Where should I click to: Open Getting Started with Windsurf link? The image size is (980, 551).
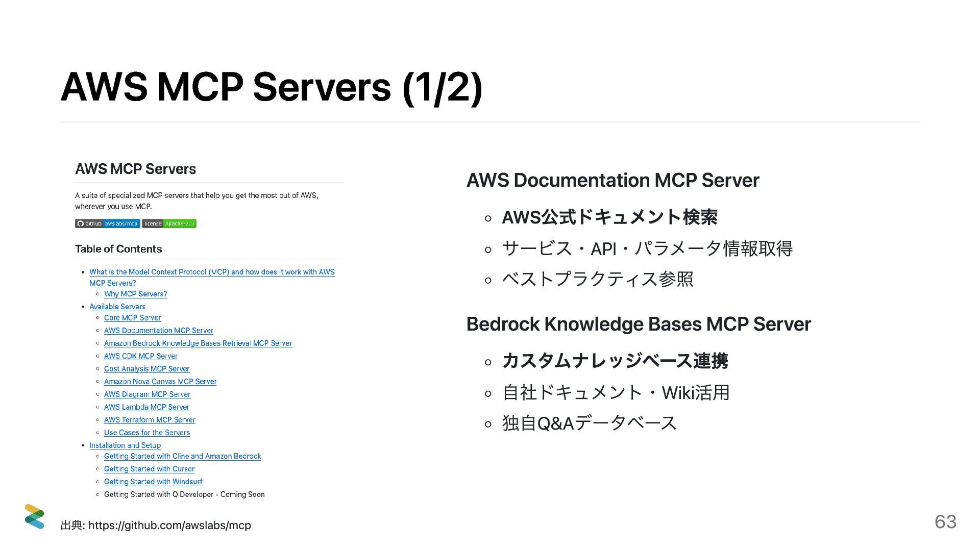(x=153, y=482)
